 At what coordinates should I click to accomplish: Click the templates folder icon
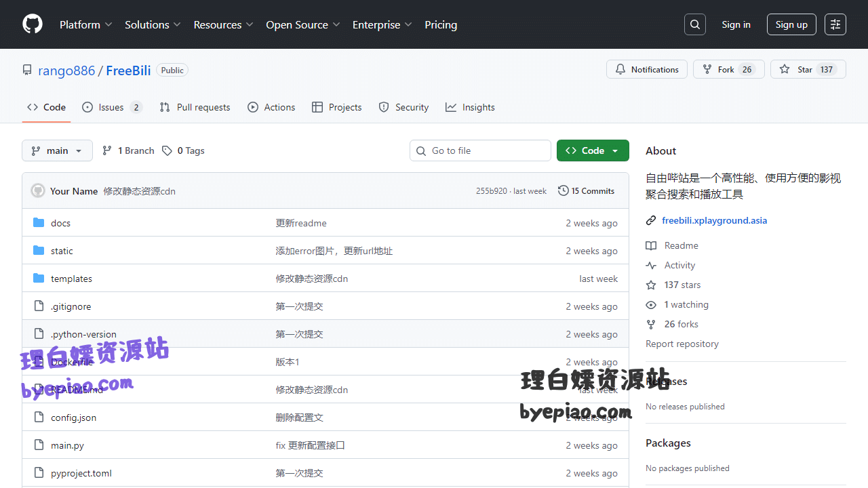tap(39, 278)
